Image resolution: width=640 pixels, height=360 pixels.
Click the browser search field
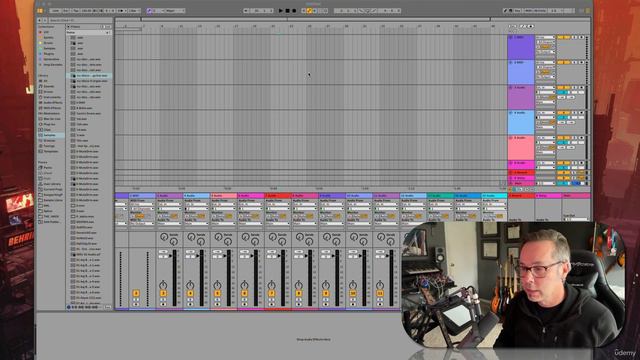80,20
